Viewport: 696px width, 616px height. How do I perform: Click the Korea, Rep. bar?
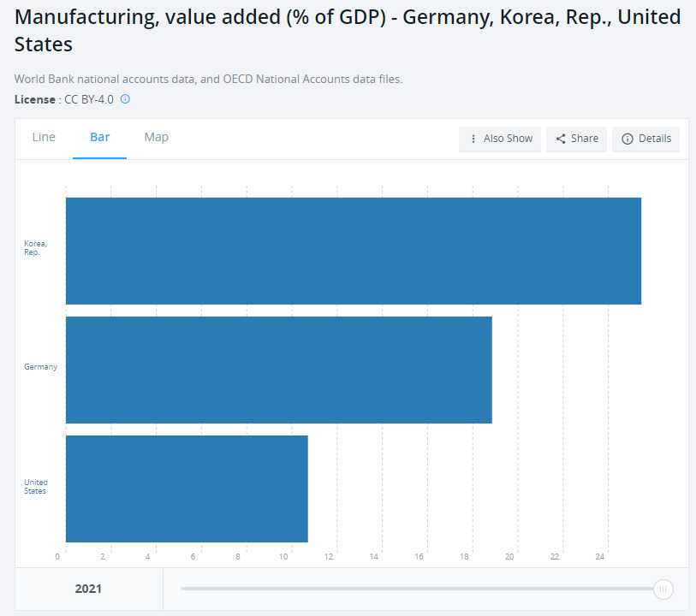[x=353, y=251]
